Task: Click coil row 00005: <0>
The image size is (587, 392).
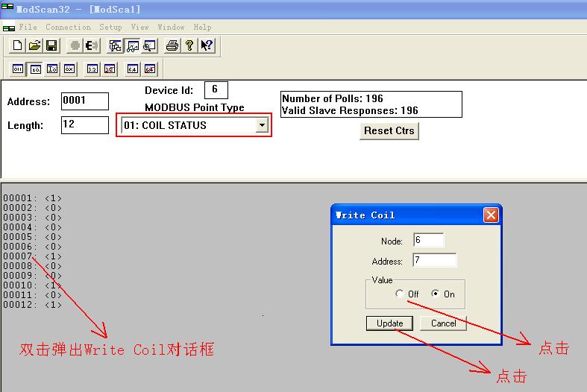Action: point(32,237)
